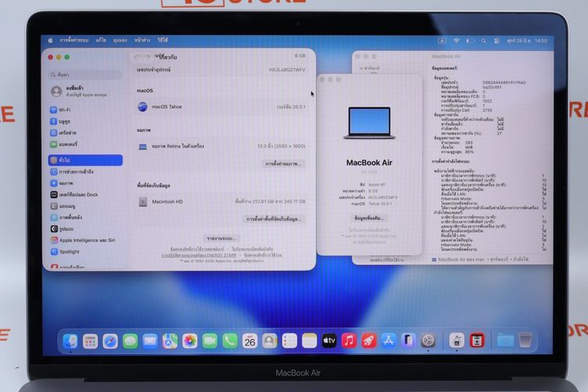Click the input source 'A' indicator
The width and height of the screenshot is (588, 392).
click(442, 41)
